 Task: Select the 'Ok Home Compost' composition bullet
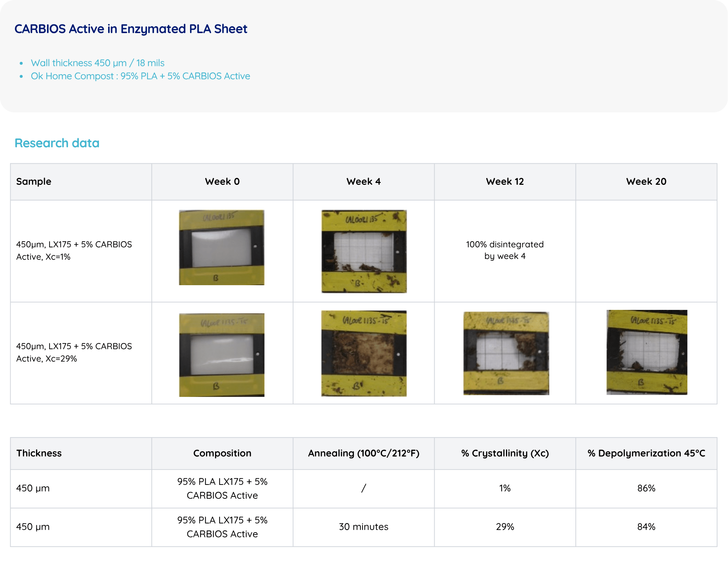point(141,76)
